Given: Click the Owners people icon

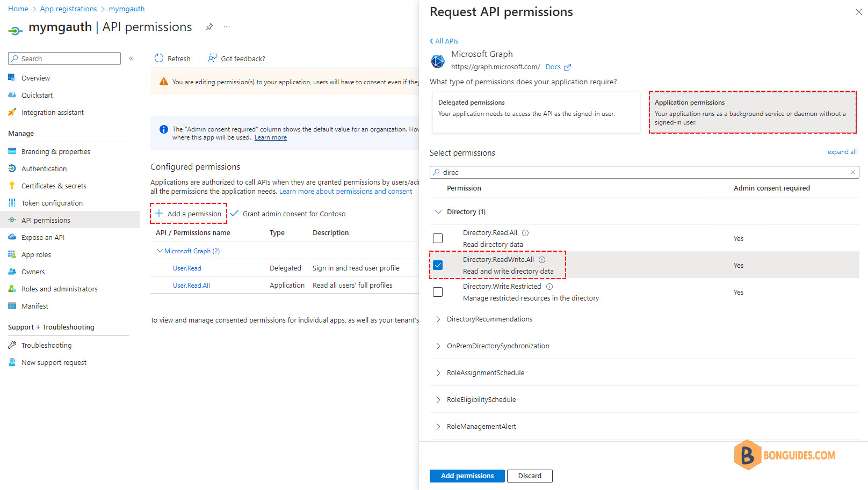Looking at the screenshot, I should click(12, 272).
